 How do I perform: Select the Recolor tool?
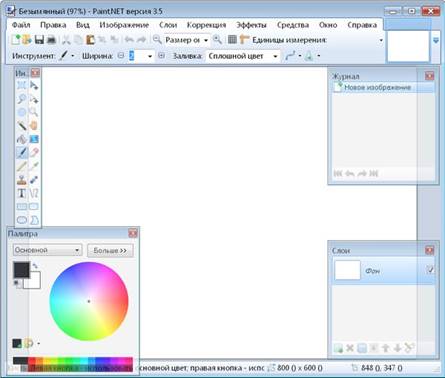pos(34,180)
